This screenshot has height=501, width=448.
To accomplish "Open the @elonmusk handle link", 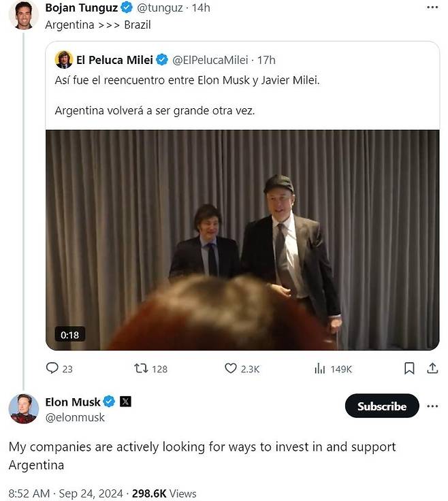I will (75, 417).
